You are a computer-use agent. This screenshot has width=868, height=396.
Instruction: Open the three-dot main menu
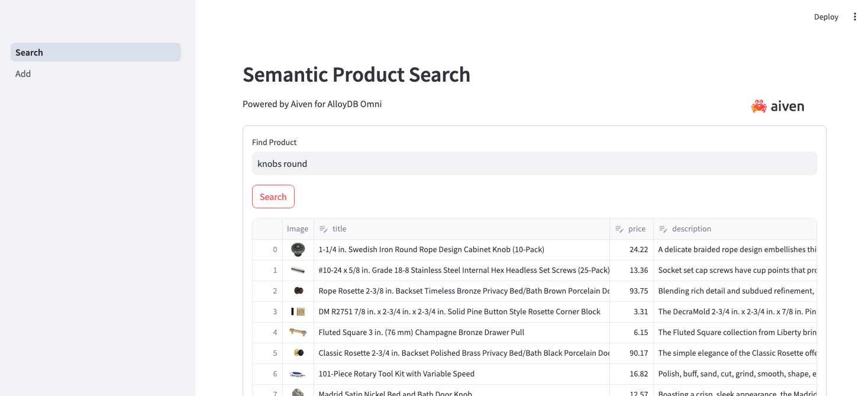click(854, 17)
